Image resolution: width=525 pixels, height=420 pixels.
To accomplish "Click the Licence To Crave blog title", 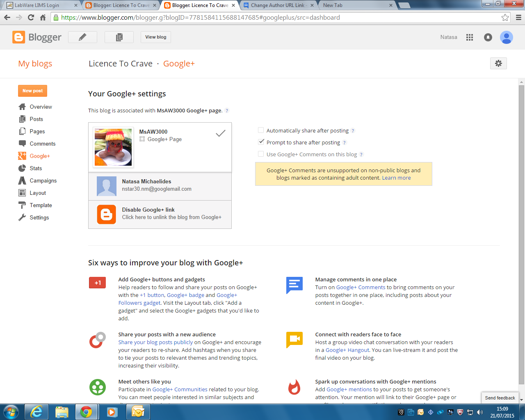I will 121,64.
